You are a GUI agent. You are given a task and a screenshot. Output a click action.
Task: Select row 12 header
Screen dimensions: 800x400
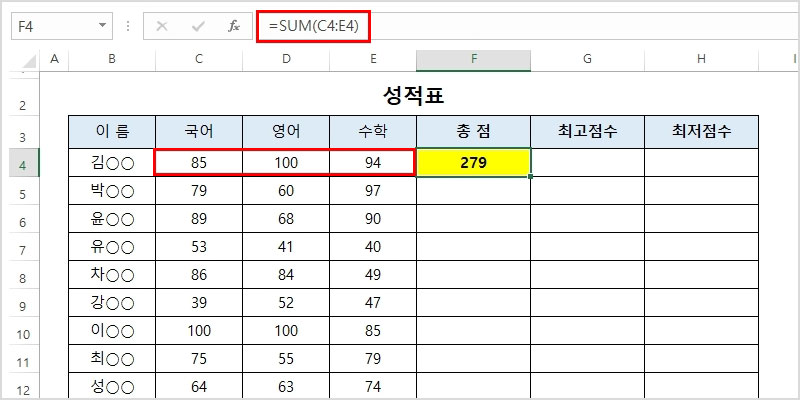click(x=23, y=386)
